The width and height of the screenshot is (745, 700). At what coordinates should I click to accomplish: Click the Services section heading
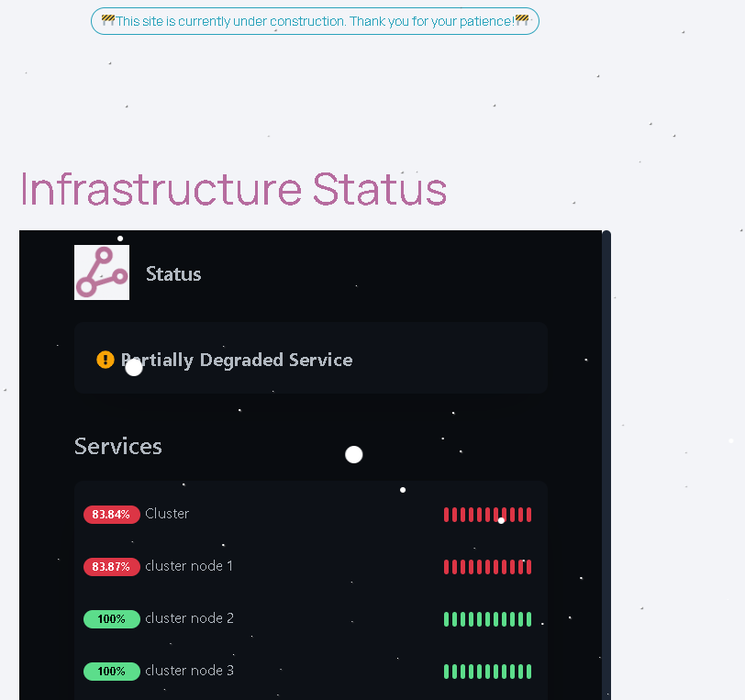pyautogui.click(x=118, y=446)
